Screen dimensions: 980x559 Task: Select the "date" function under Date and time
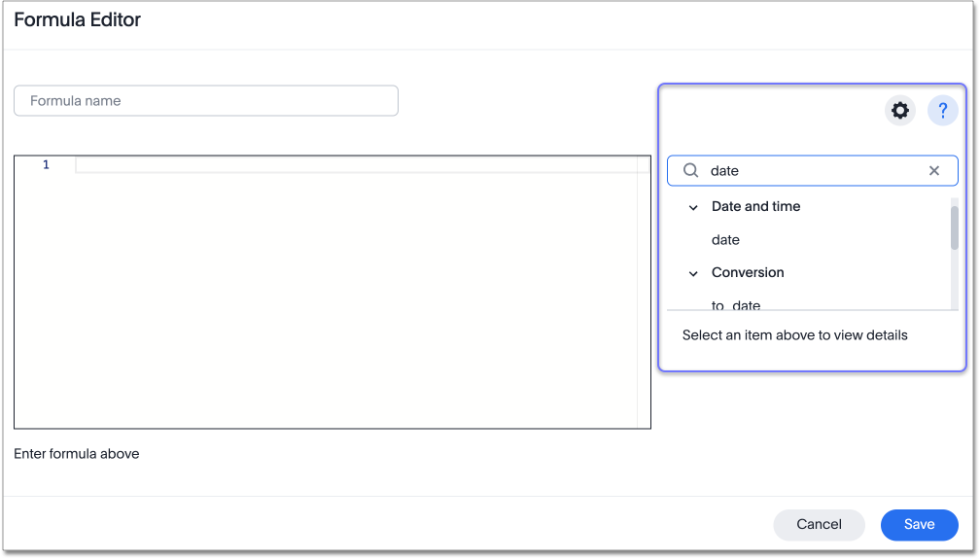(x=725, y=240)
